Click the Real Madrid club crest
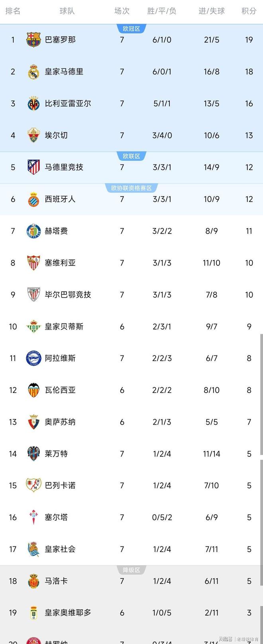263x644 pixels. [x=33, y=72]
